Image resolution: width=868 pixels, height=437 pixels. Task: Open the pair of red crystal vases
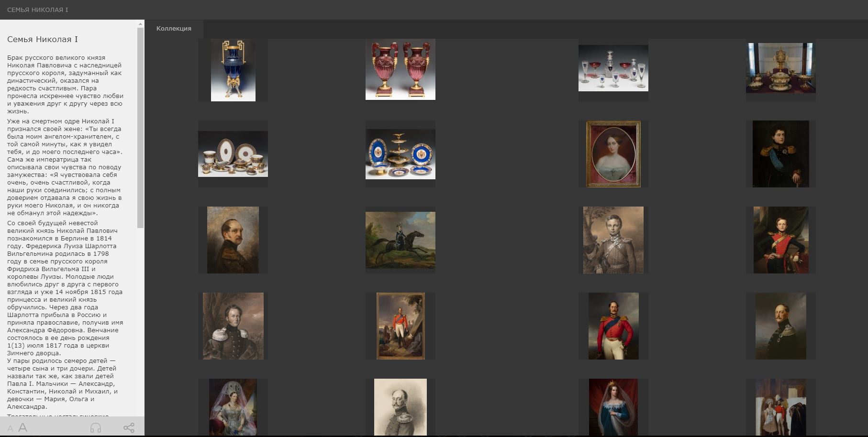click(400, 70)
